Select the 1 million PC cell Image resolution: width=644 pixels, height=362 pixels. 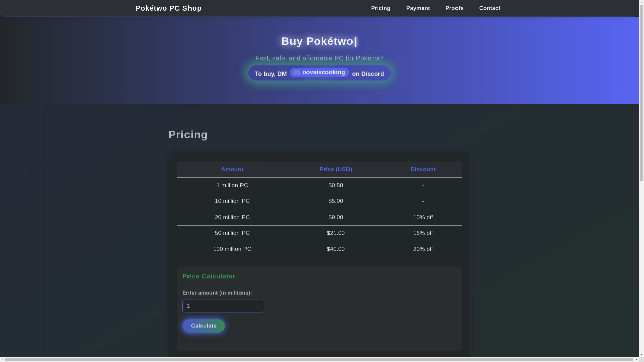click(232, 185)
